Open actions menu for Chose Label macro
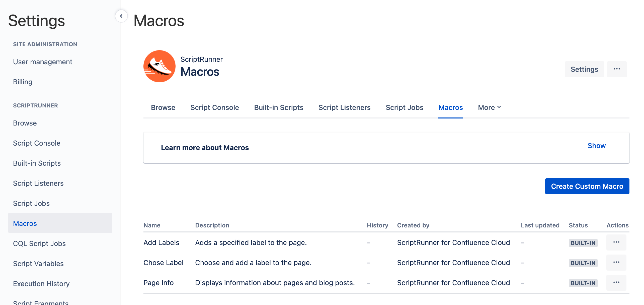Screen dimensions: 644x305 [x=616, y=263]
